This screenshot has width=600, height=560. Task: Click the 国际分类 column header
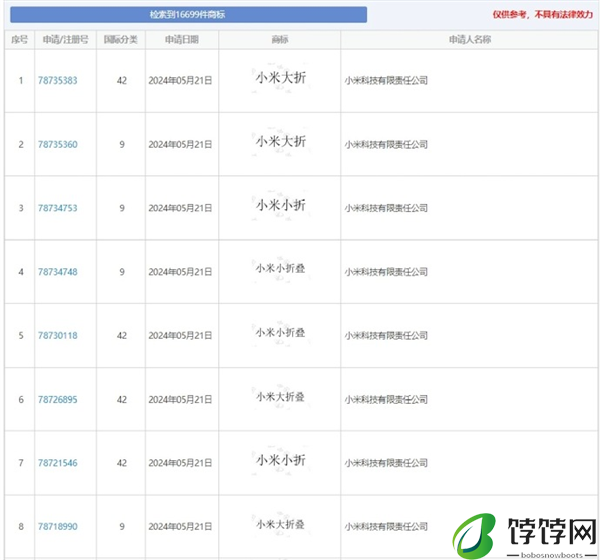(x=121, y=39)
